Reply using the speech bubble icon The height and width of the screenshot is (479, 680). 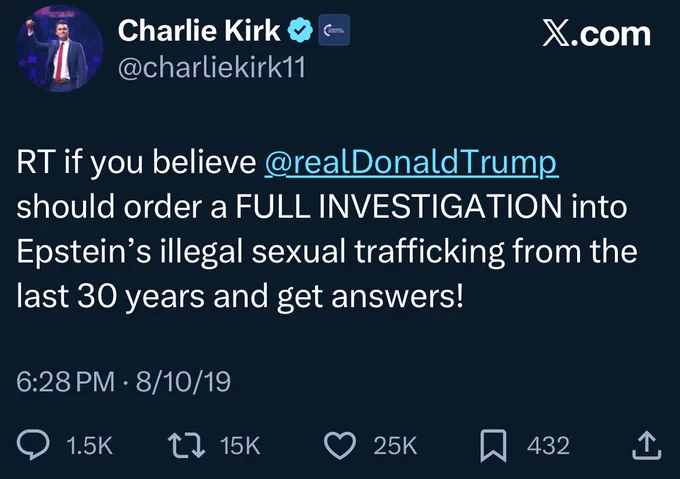coord(33,445)
